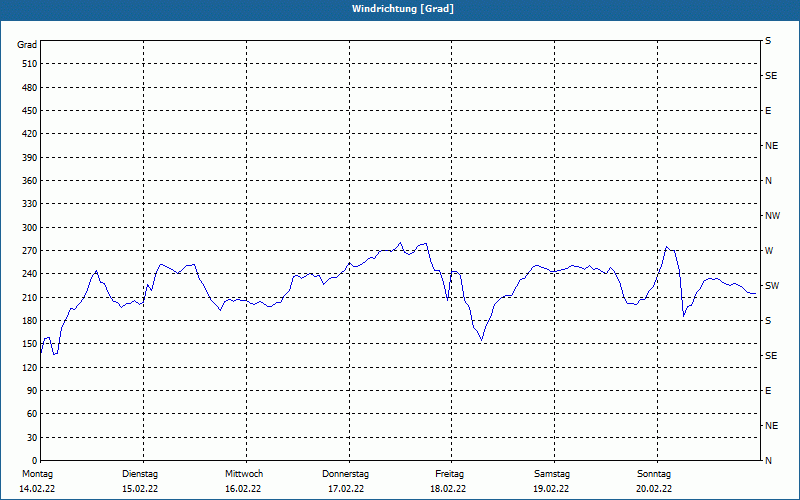The width and height of the screenshot is (800, 500).
Task: Select the "150" axis value
Action: 30,344
